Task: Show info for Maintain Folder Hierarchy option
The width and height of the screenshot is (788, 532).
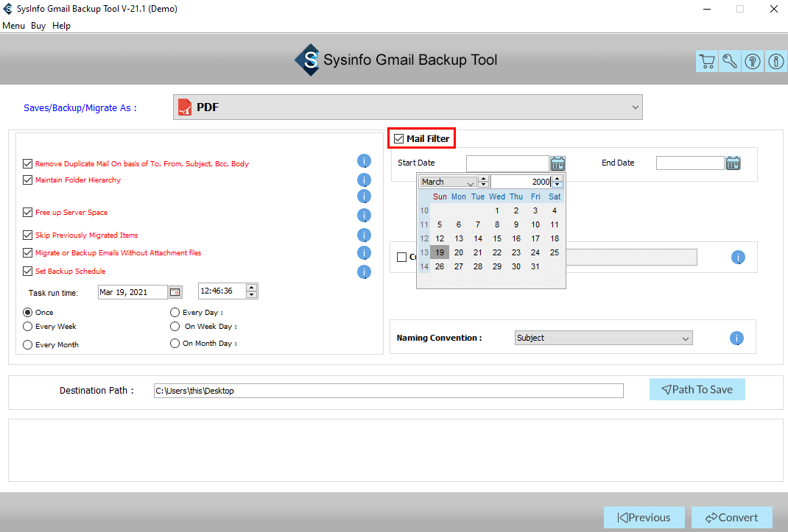Action: click(364, 180)
